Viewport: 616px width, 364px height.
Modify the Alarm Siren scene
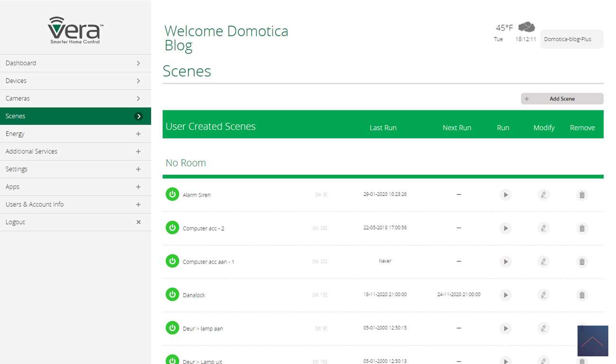pos(544,195)
